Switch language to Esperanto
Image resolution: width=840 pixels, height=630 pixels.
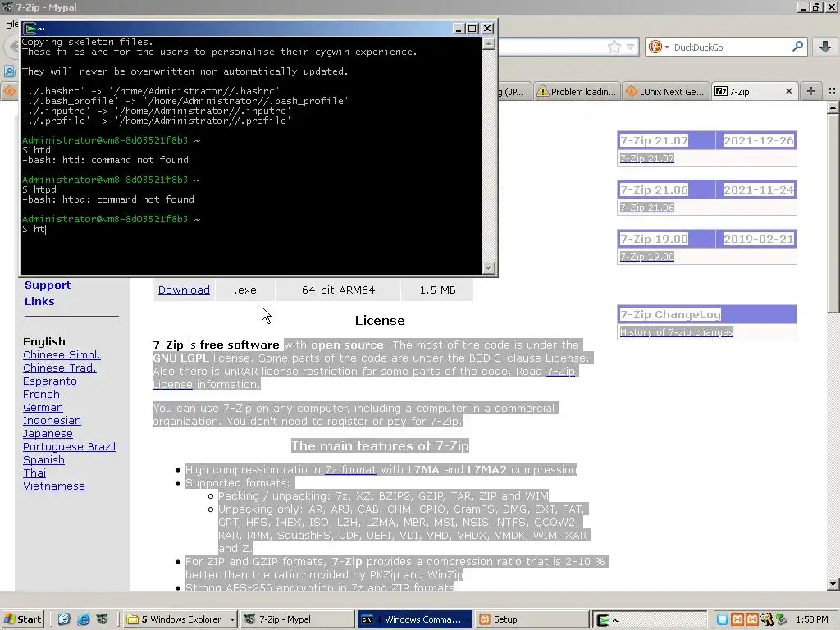50,381
